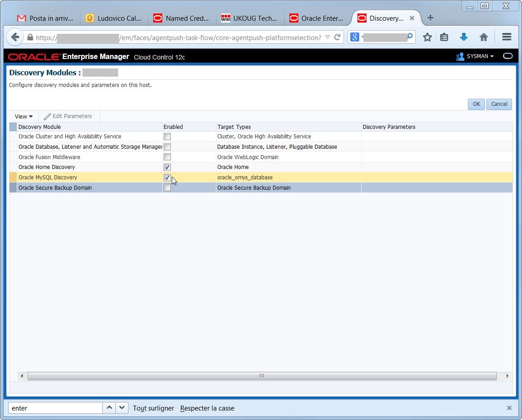Switch to the Ludovico Cal... tab
The height and width of the screenshot is (420, 522).
click(x=113, y=18)
